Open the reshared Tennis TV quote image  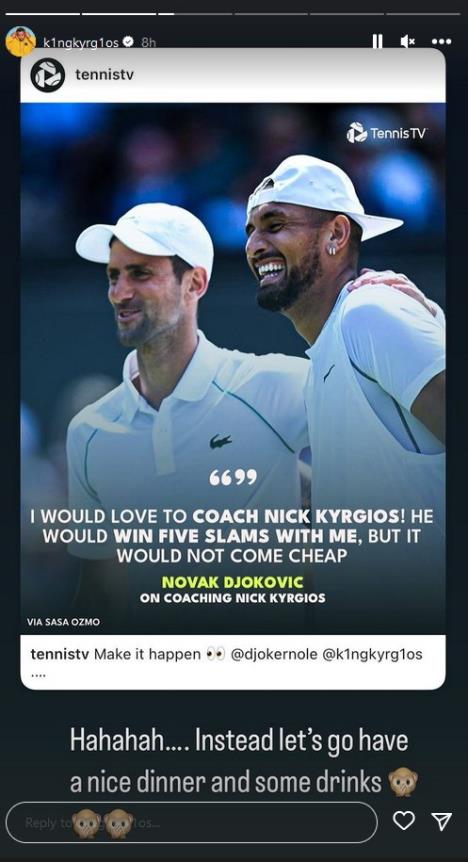[x=233, y=368]
